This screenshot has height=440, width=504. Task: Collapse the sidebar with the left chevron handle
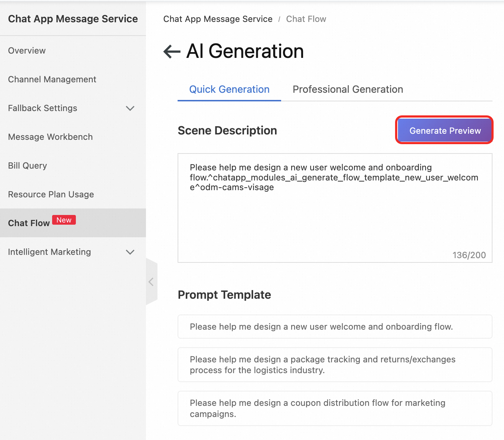point(151,282)
